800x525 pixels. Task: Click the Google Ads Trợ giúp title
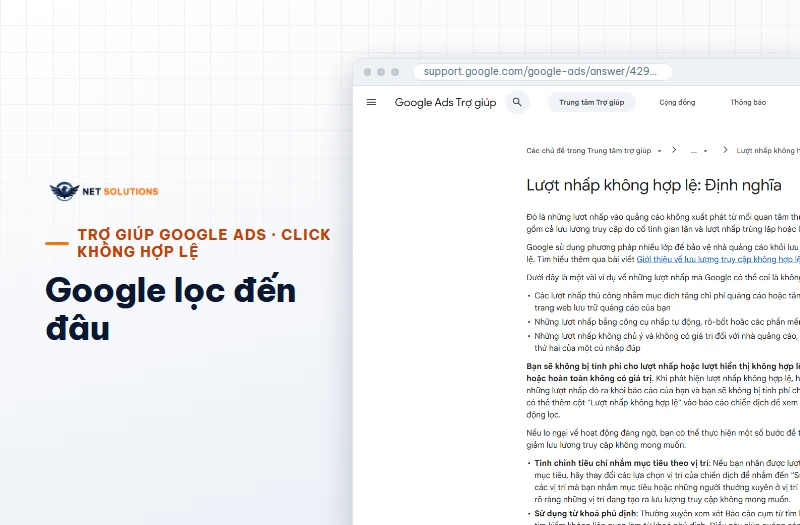tap(445, 103)
